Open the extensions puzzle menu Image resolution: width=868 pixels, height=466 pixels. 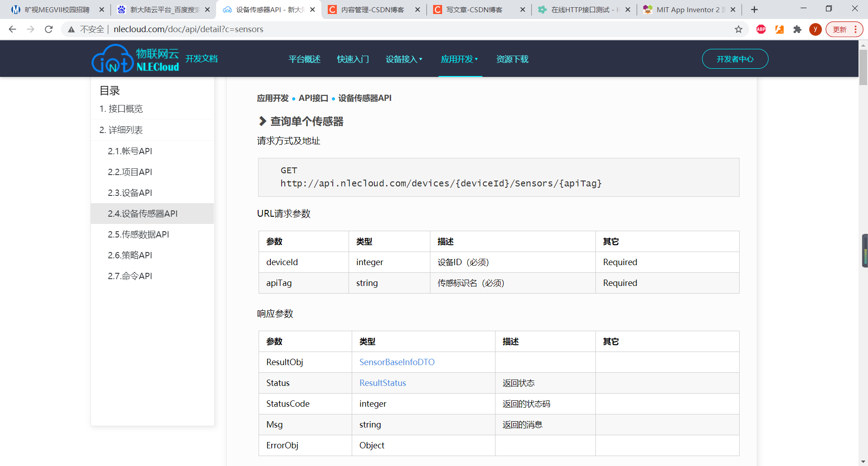click(797, 29)
